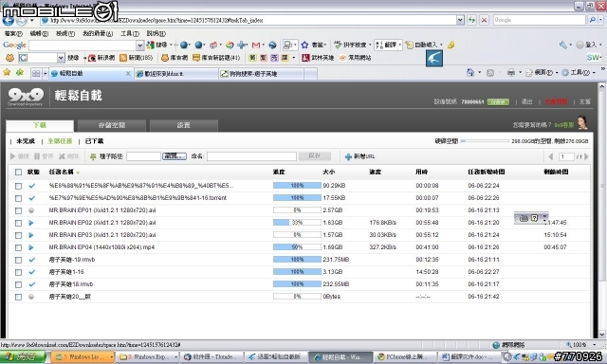The image size is (607, 364).
Task: Click the Google toolbar bookmarks star icon
Action: pyautogui.click(x=304, y=45)
